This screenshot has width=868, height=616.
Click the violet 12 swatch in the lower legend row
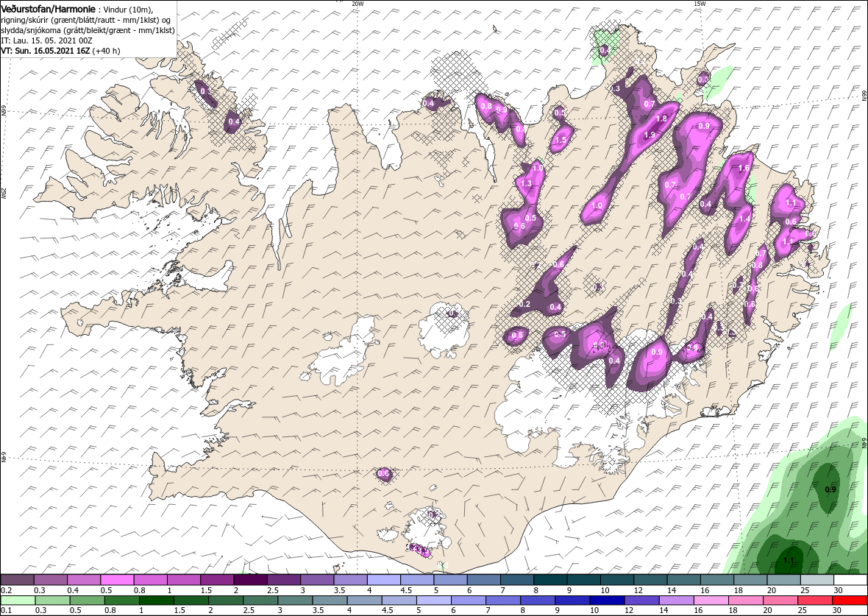pos(641,601)
